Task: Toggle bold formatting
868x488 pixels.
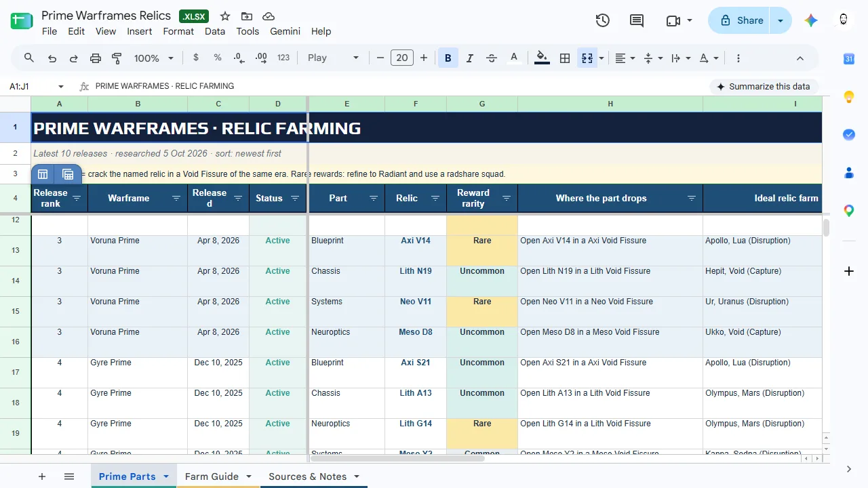Action: pyautogui.click(x=448, y=58)
